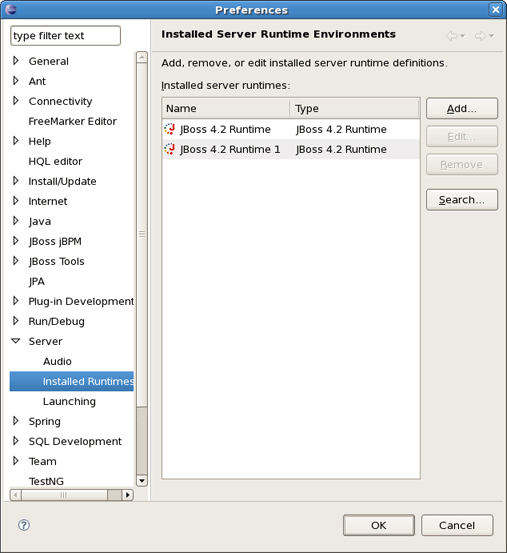Viewport: 507px width, 553px height.
Task: Click the JBoss 4.2 Runtime 1 row icon
Action: [170, 149]
